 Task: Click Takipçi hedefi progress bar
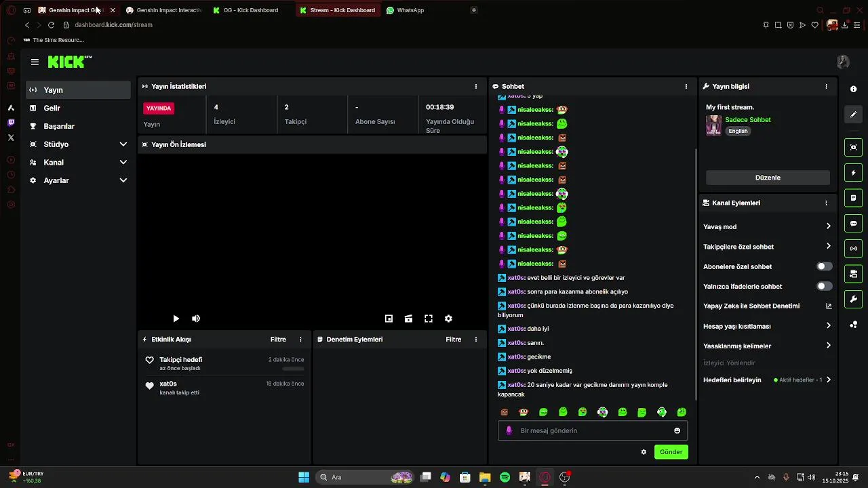[293, 369]
